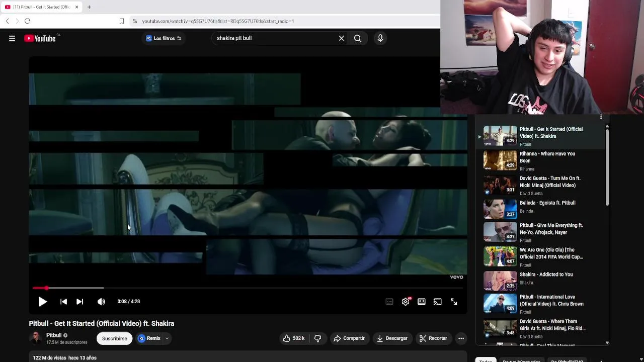Open player settings gear
This screenshot has width=644, height=362.
[x=406, y=302]
